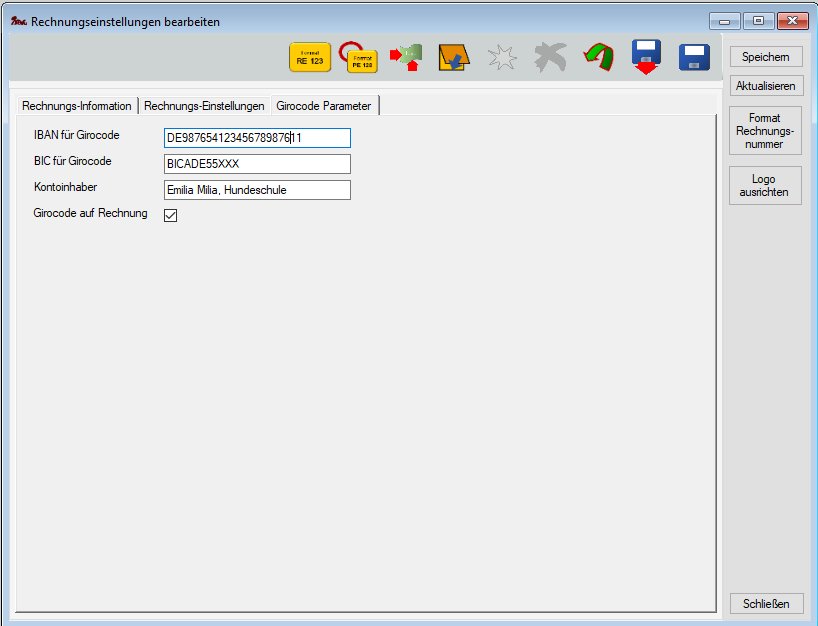The image size is (818, 626).
Task: Open Format Rechnungsnummer button
Action: (x=765, y=131)
